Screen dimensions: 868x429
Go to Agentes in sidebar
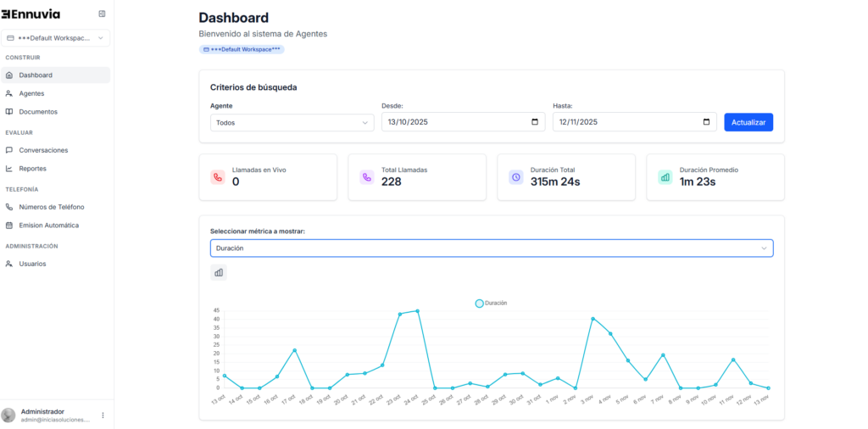[31, 93]
